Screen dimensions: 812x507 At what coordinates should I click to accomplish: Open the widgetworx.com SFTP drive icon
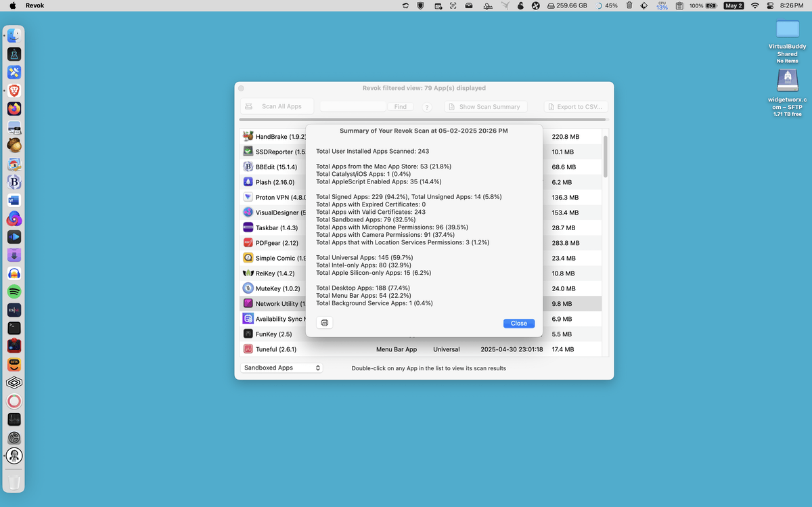click(x=788, y=81)
